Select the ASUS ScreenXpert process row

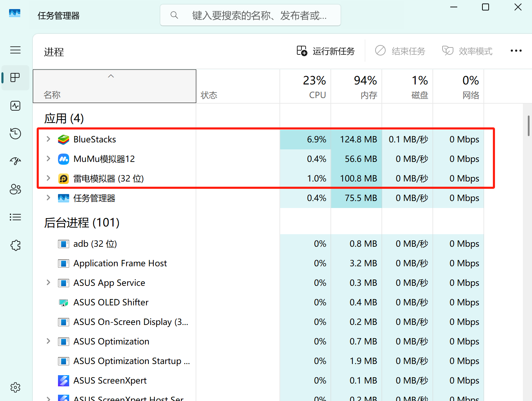pyautogui.click(x=258, y=380)
